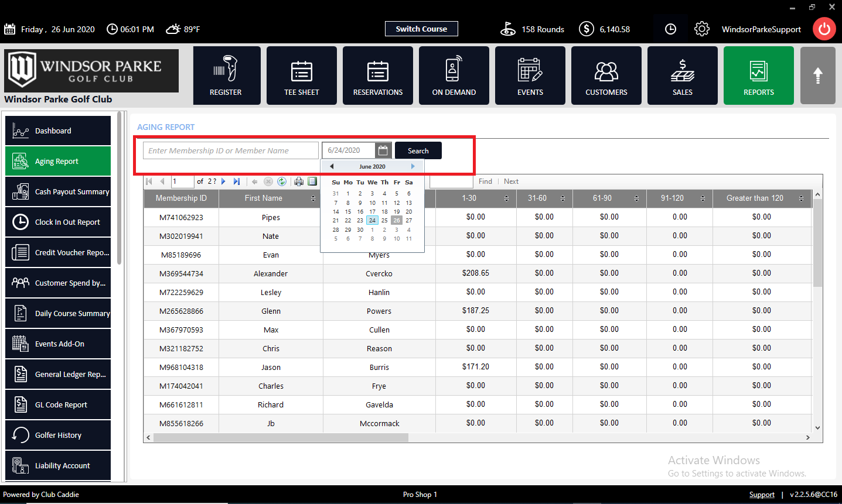Jump to the last report page
Screen dimensions: 842x504
pyautogui.click(x=237, y=181)
